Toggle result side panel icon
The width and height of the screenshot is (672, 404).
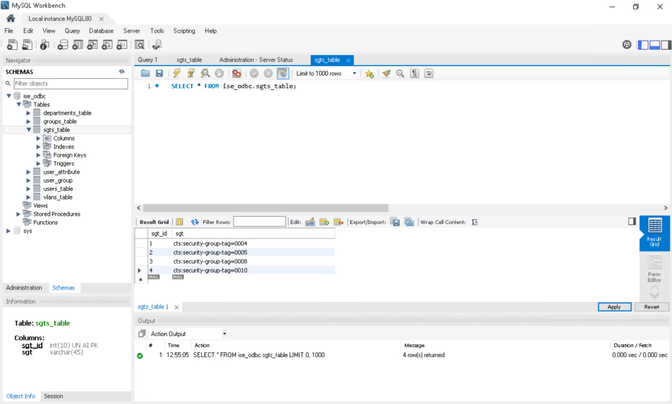click(x=632, y=221)
